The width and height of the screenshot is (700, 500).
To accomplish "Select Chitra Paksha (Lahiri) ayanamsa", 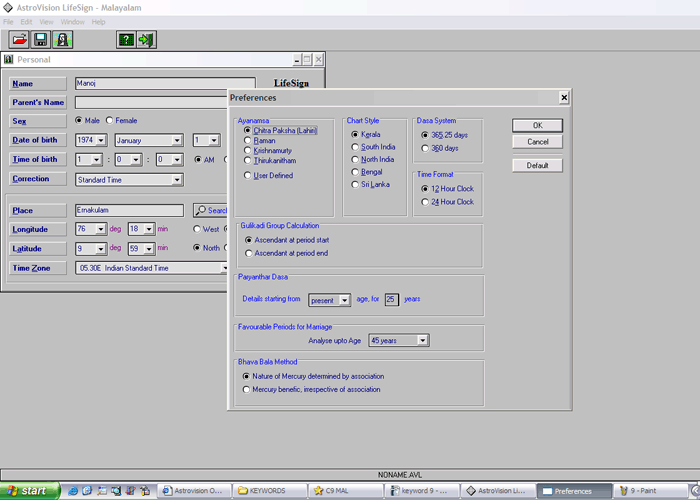I will click(280, 130).
